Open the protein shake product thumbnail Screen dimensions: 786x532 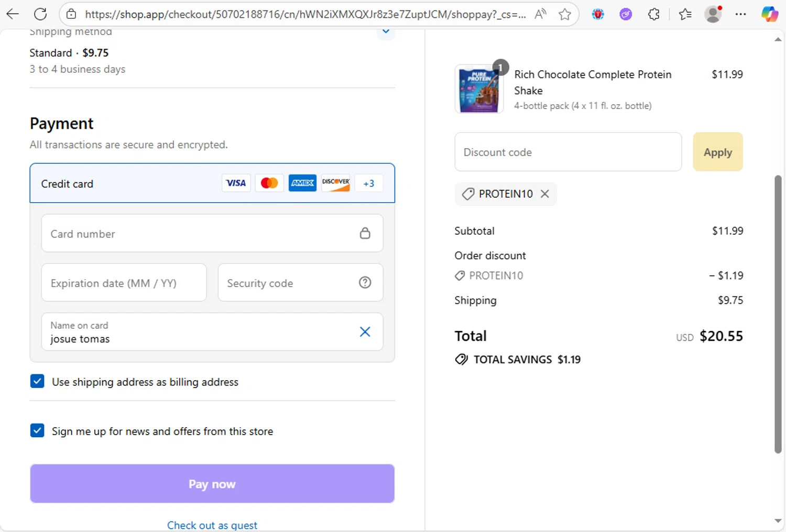[x=479, y=90]
